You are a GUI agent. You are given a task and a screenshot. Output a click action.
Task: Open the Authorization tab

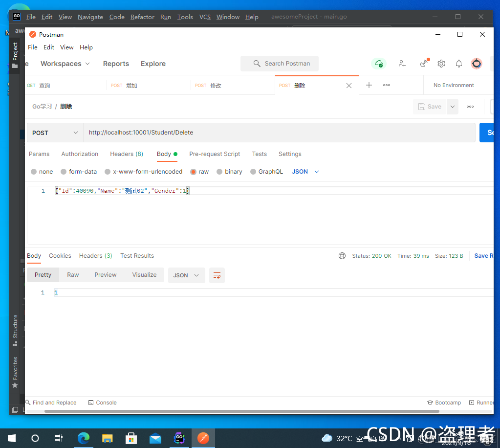(80, 154)
